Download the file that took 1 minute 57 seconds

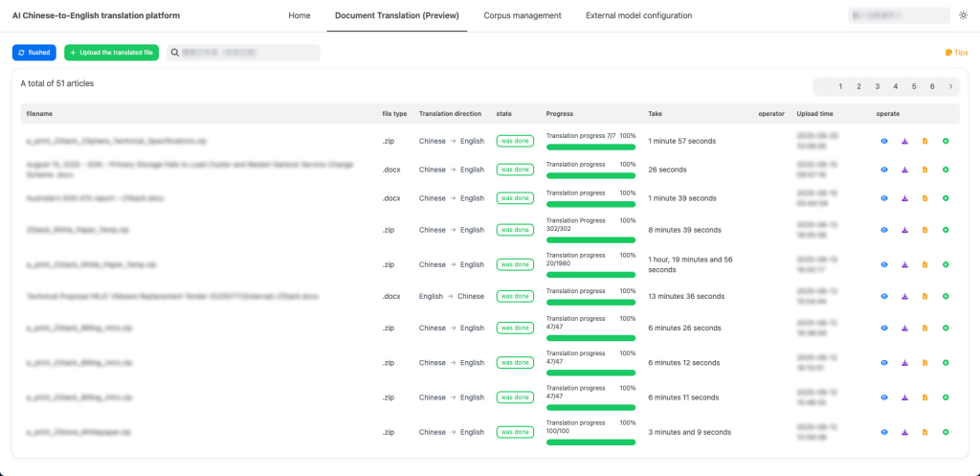(x=904, y=142)
